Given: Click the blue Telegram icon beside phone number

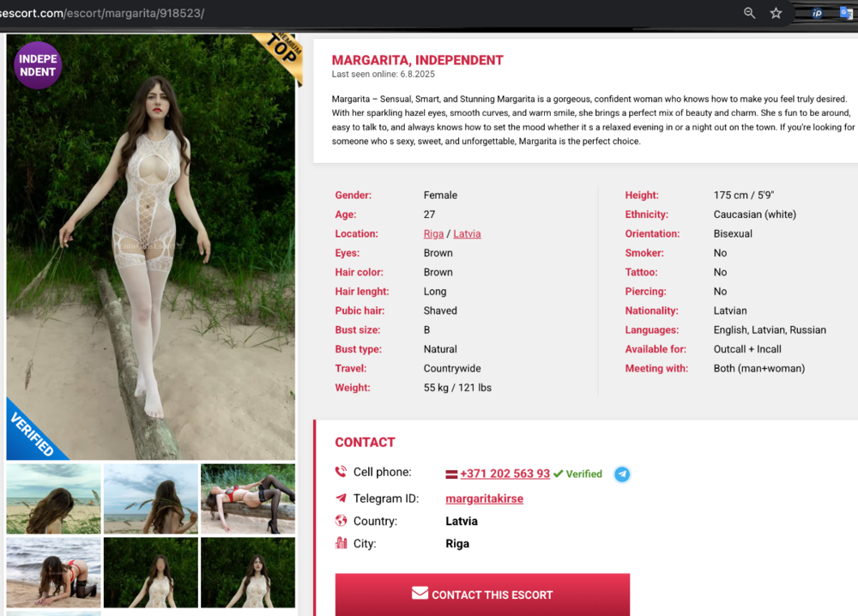Looking at the screenshot, I should coord(622,474).
